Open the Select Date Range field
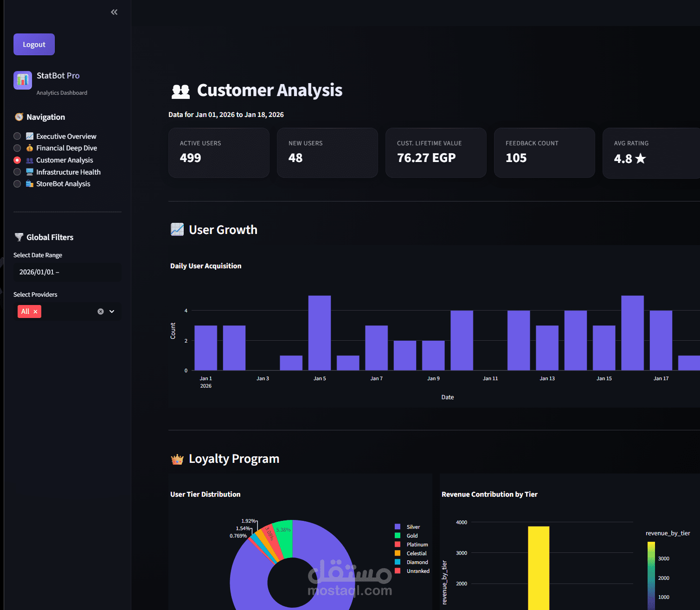The height and width of the screenshot is (610, 700). pyautogui.click(x=67, y=272)
